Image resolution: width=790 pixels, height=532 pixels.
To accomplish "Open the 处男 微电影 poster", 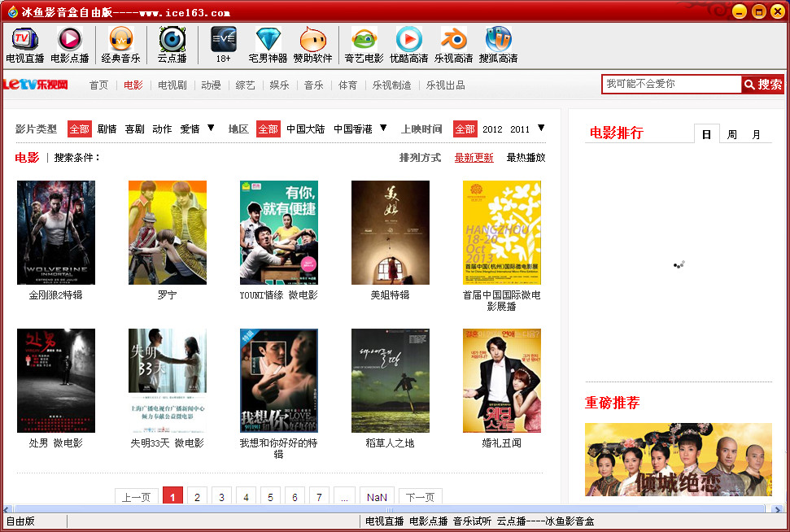I will point(56,381).
